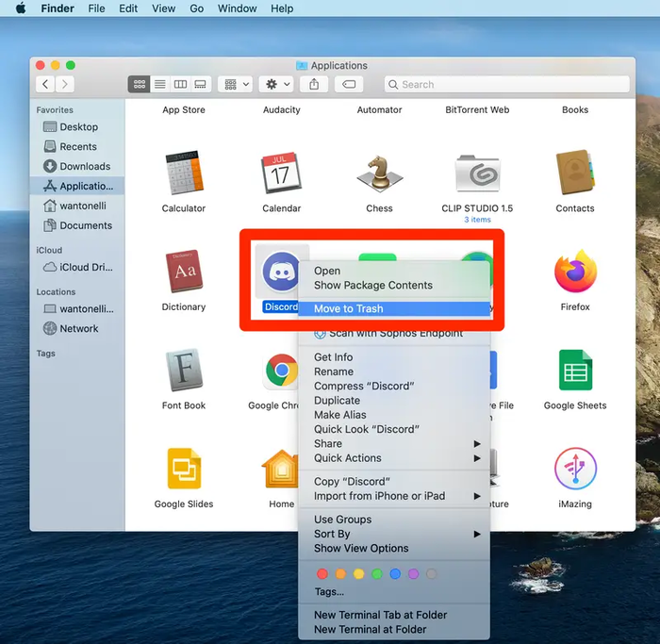Open Network in the sidebar
The width and height of the screenshot is (660, 644).
click(77, 328)
